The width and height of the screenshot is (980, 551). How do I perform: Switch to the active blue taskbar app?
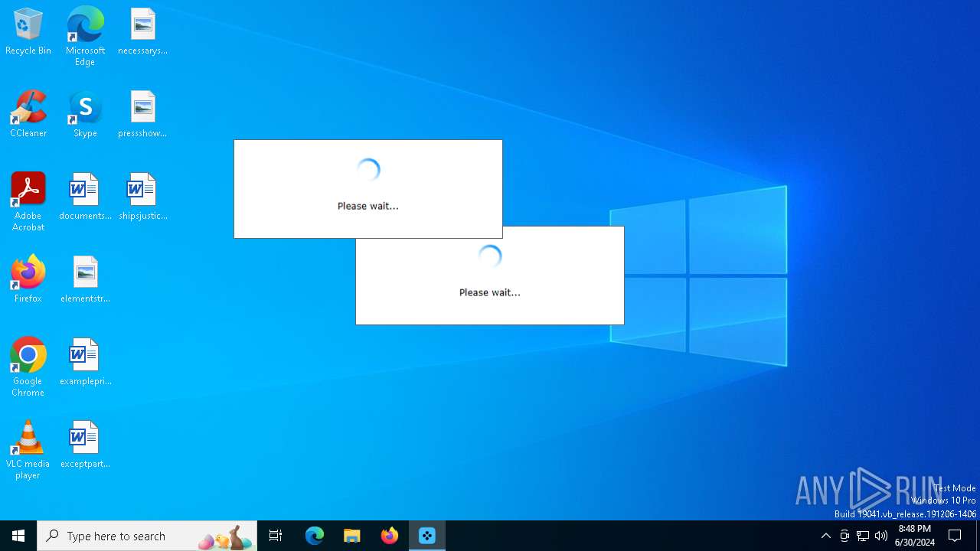coord(427,536)
